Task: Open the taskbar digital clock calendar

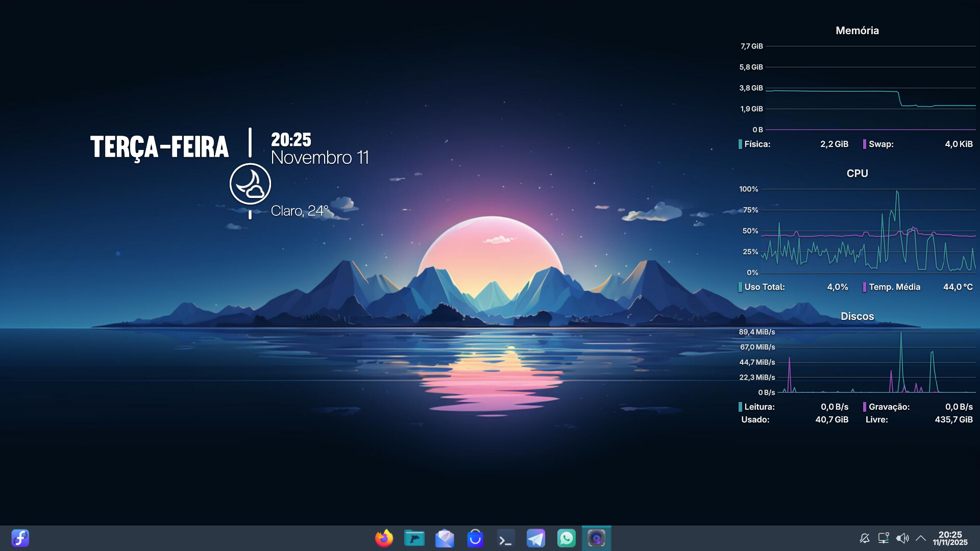Action: (x=950, y=538)
